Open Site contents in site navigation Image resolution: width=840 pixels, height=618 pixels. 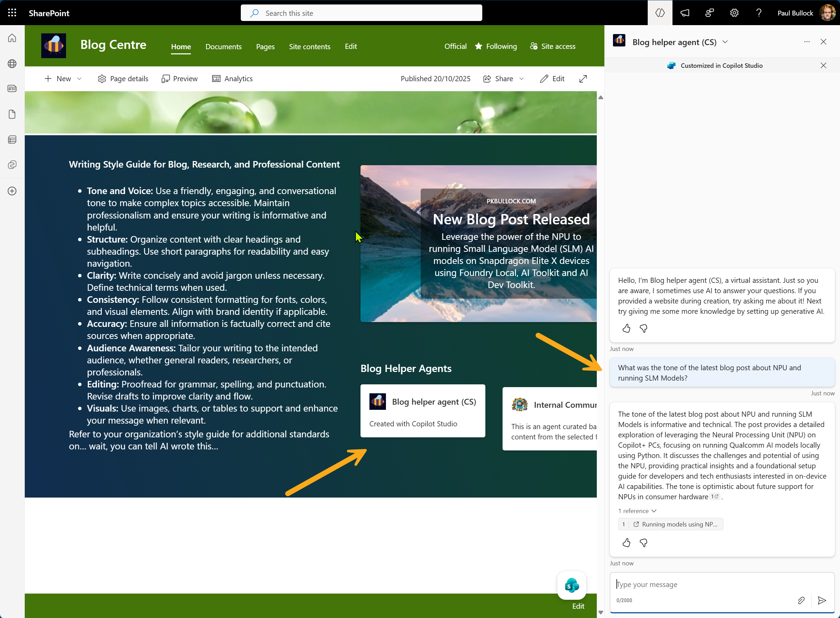pyautogui.click(x=309, y=46)
